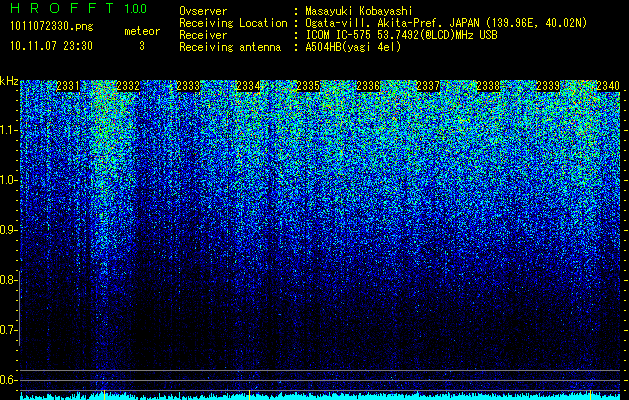Click the Ovserver field label
This screenshot has height=400, width=629.
pos(203,11)
